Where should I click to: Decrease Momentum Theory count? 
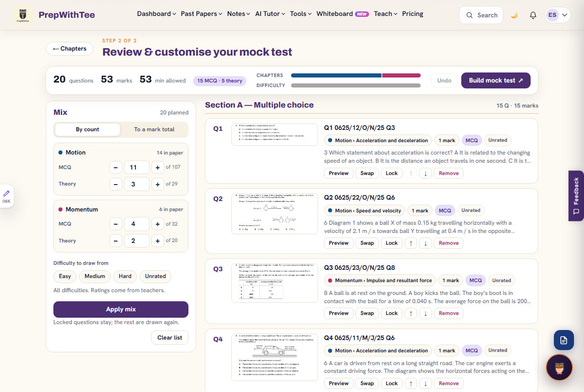[116, 241]
